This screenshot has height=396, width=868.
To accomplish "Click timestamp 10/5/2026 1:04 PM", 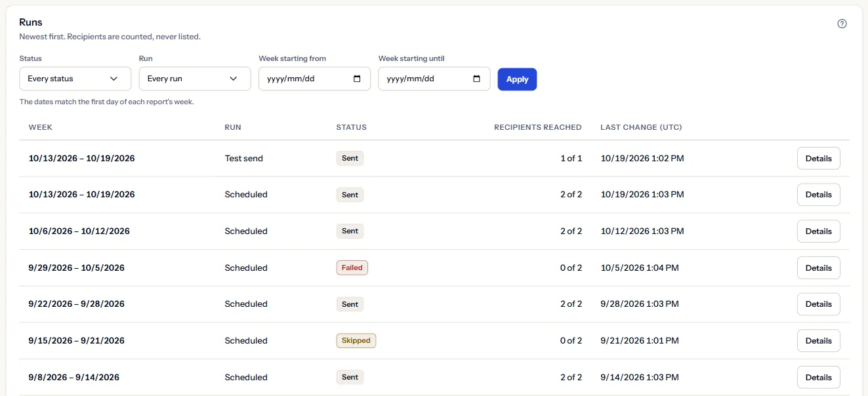I will pyautogui.click(x=640, y=267).
